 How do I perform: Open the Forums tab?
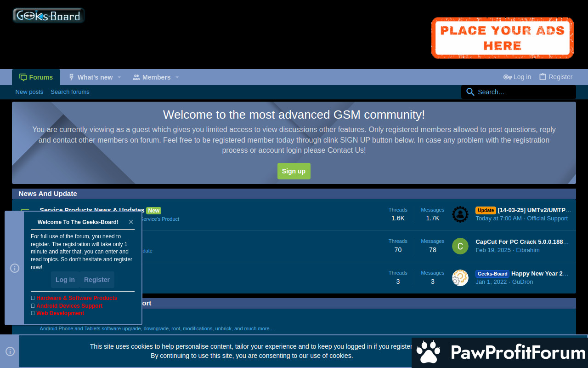coord(36,77)
